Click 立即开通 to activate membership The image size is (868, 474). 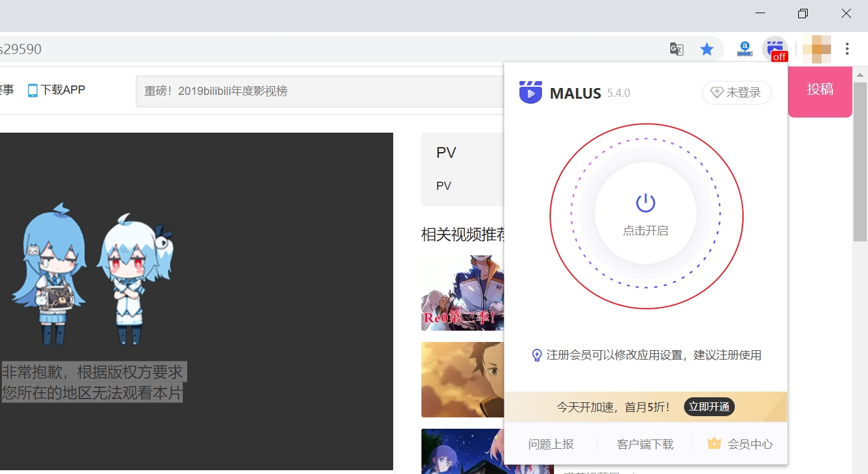coord(709,407)
